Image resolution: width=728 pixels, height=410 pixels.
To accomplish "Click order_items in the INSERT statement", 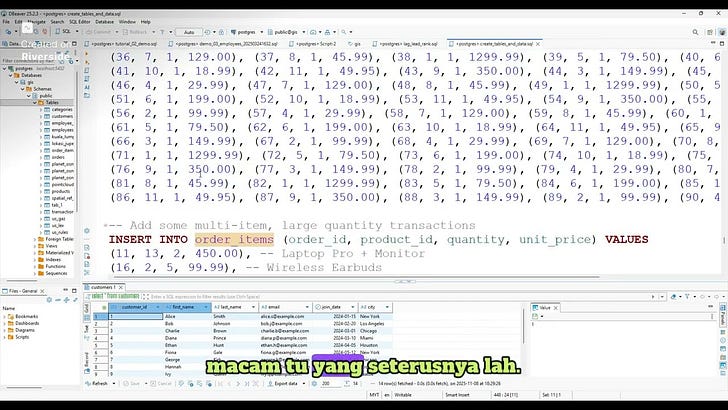I will tap(234, 240).
